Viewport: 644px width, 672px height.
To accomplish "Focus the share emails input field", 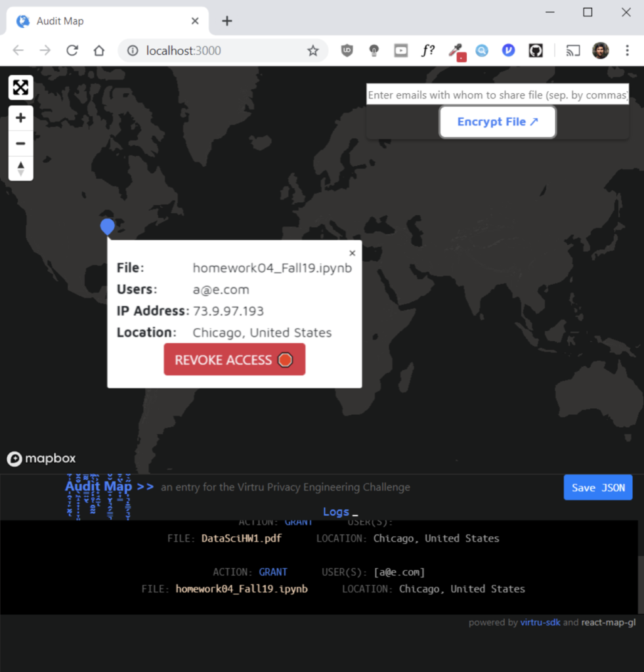I will [497, 95].
